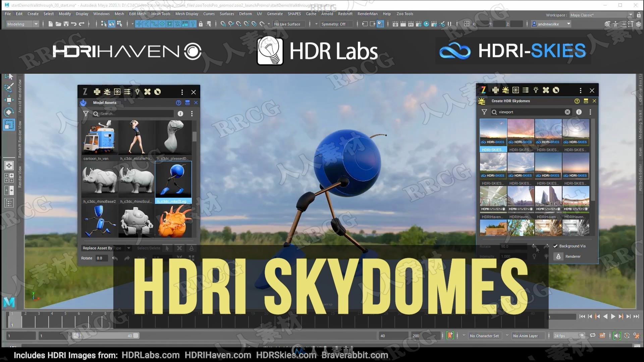Toggle cached playback icon
The height and width of the screenshot is (362, 644).
click(x=602, y=336)
